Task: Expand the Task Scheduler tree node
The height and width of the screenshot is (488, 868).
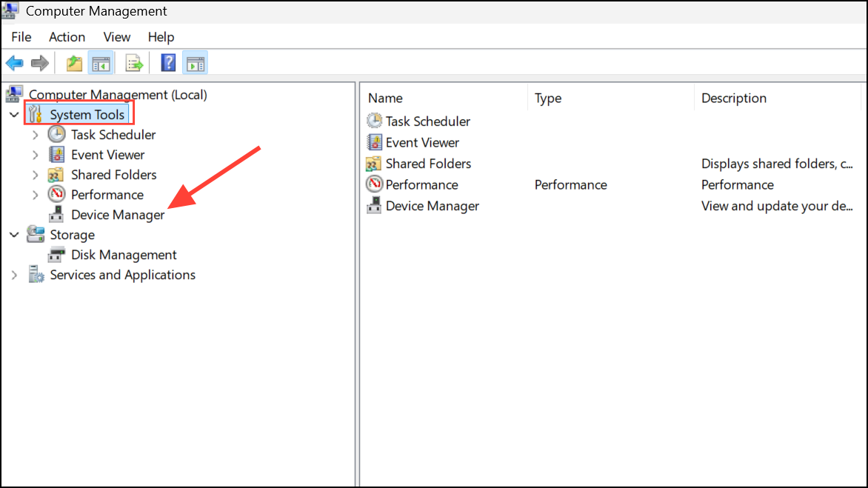Action: coord(35,135)
